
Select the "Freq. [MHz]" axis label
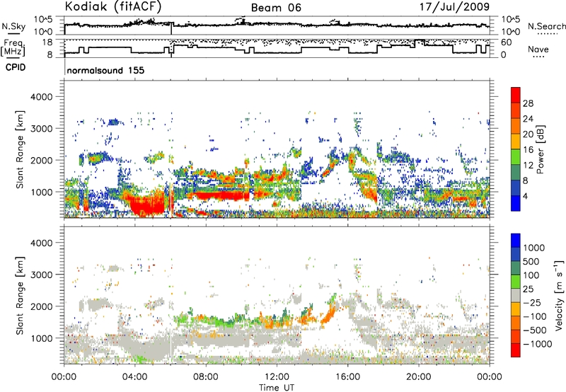point(13,48)
